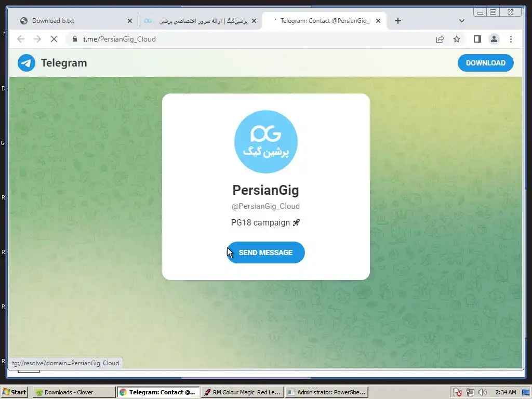The width and height of the screenshot is (532, 399).
Task: Click the 2:34 AM clock
Action: 506,393
